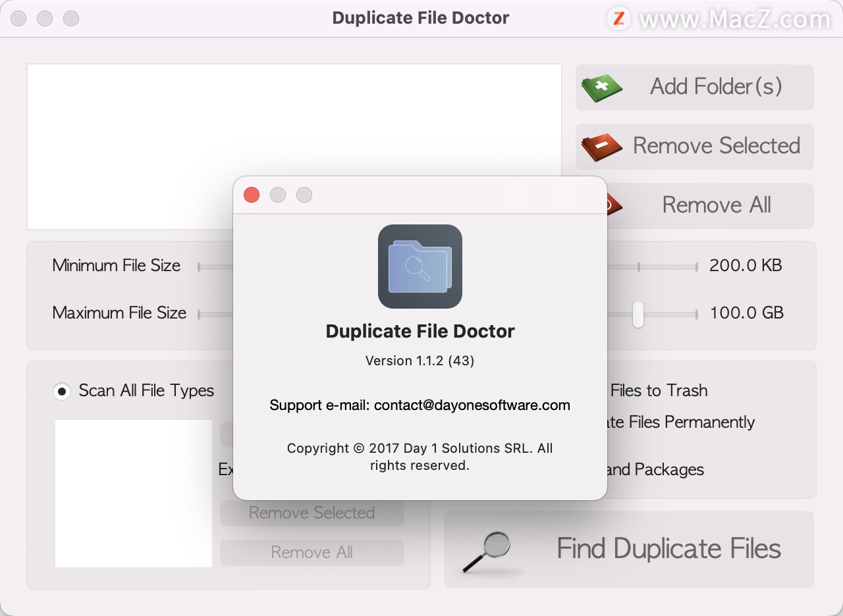Click the empty file types list box

coord(134,494)
